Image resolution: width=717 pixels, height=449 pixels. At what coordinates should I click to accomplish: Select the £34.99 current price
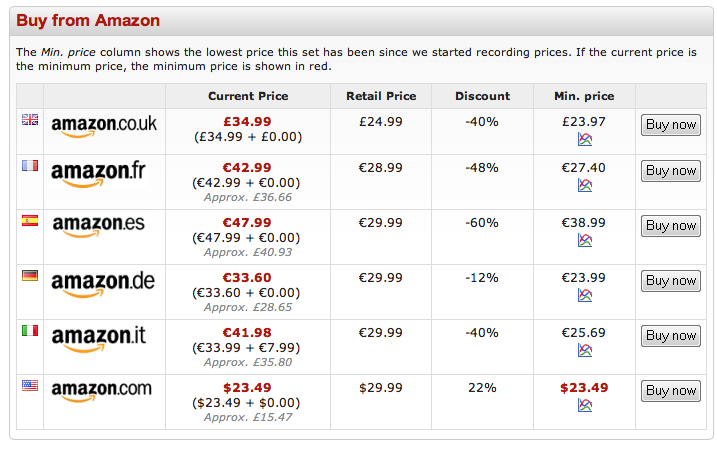(x=247, y=121)
